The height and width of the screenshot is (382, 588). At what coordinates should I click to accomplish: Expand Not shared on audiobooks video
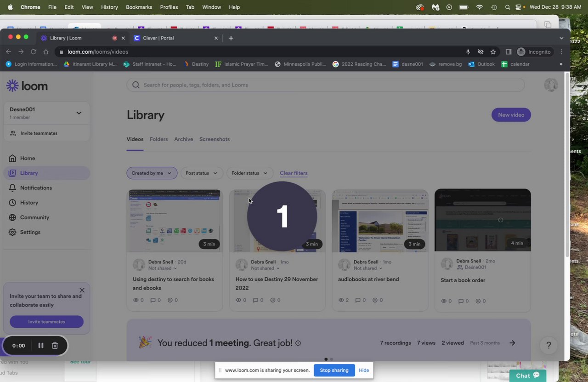tap(368, 268)
